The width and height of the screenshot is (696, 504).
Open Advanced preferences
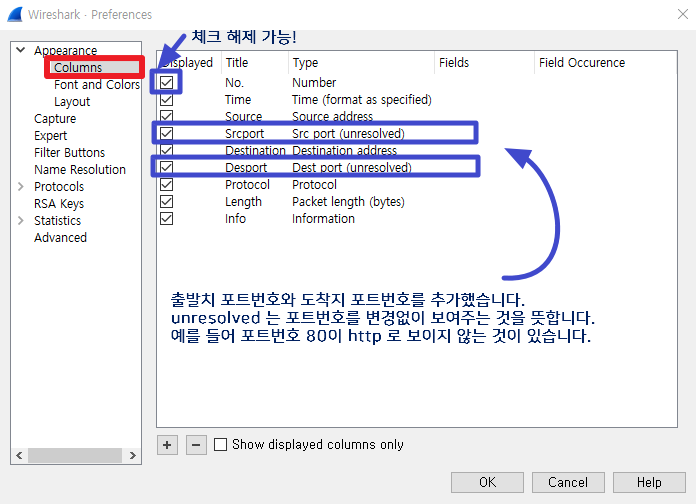60,238
